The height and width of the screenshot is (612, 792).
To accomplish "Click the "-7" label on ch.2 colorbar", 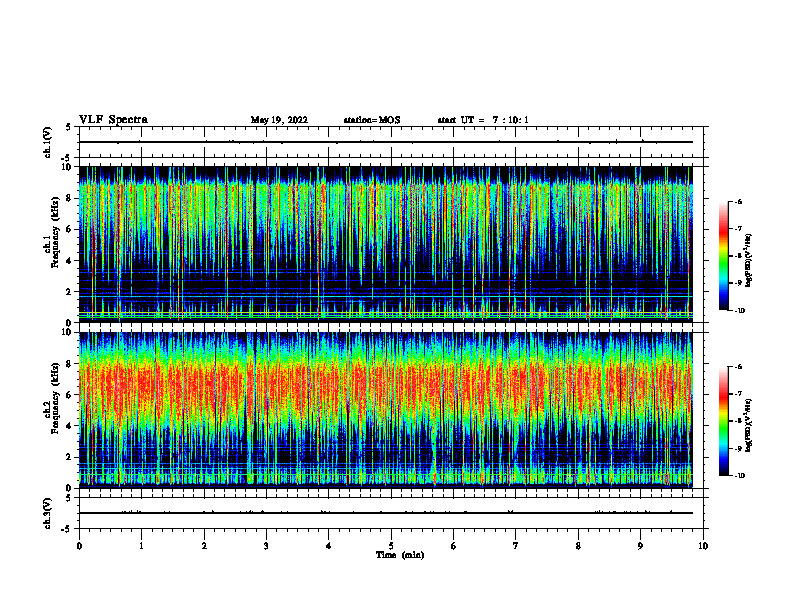I will tap(738, 394).
